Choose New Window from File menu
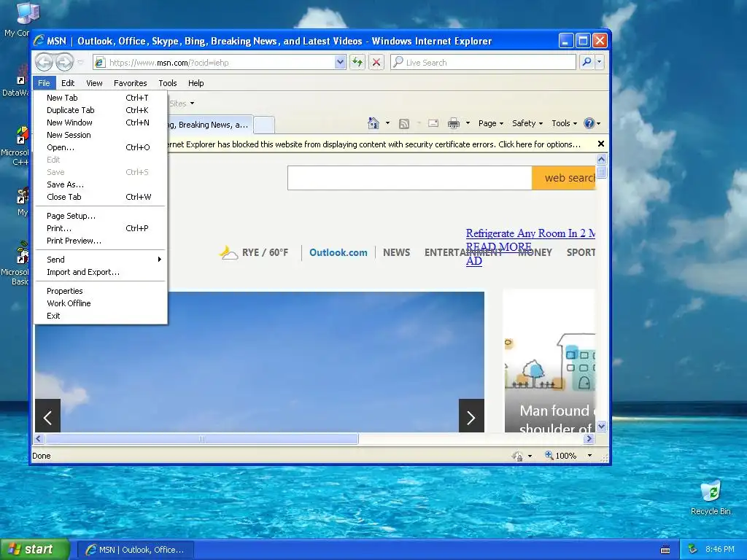The image size is (747, 560). (101, 122)
